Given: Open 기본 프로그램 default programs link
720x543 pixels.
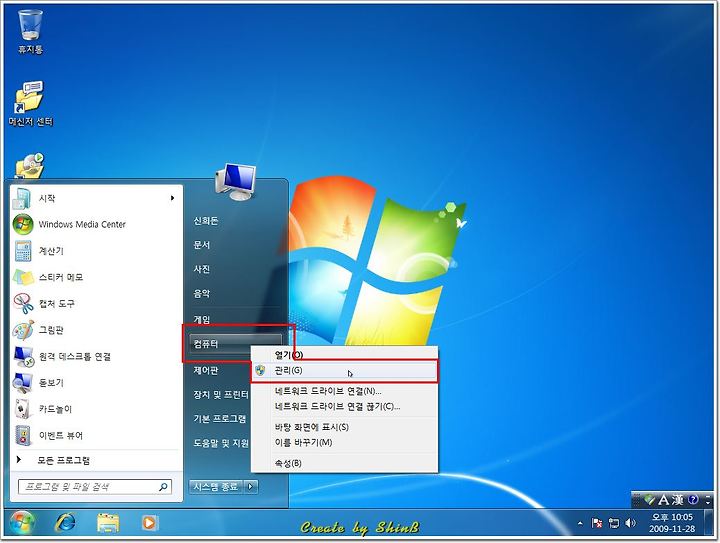Looking at the screenshot, I should tap(220, 419).
